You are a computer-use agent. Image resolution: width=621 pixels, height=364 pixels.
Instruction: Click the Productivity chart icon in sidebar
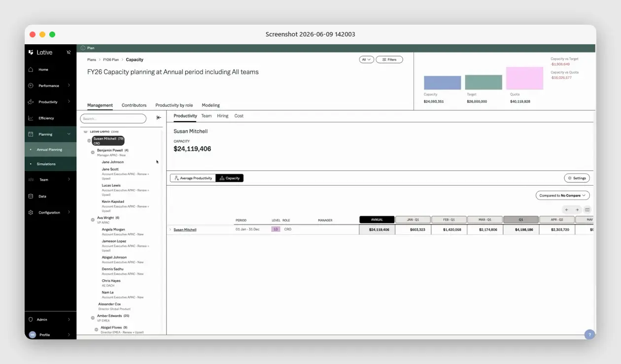click(x=31, y=102)
